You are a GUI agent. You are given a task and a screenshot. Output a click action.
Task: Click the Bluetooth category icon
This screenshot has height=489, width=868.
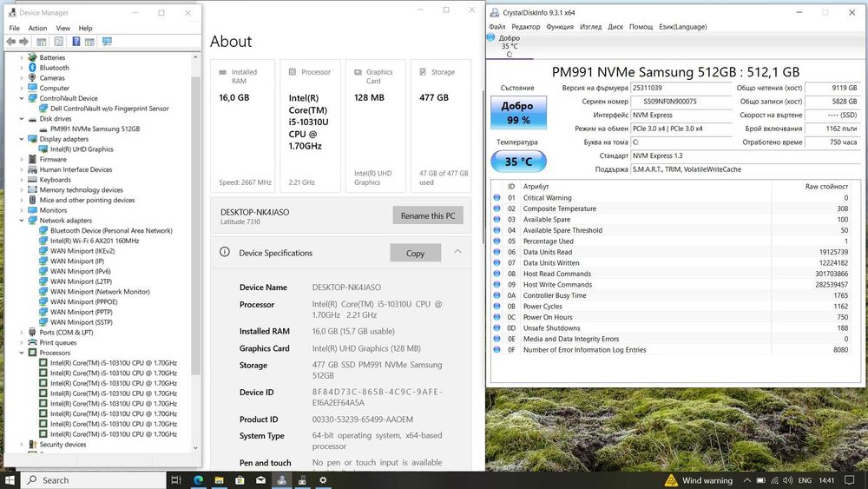tap(32, 68)
